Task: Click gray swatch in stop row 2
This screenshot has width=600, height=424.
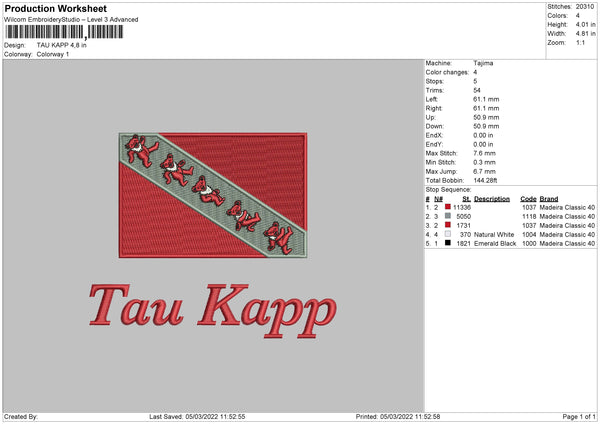Action: pos(448,216)
